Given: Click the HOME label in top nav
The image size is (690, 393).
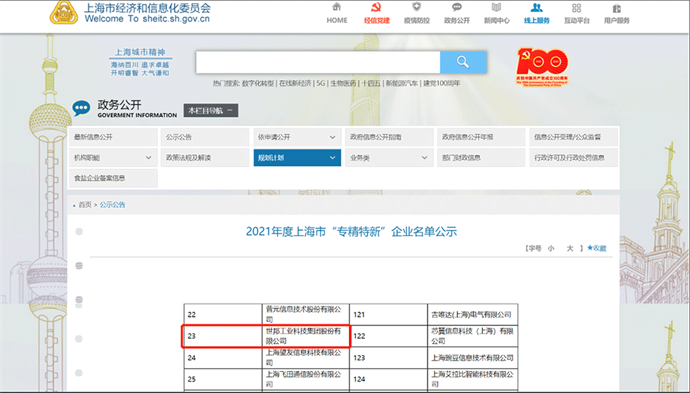Looking at the screenshot, I should (337, 20).
